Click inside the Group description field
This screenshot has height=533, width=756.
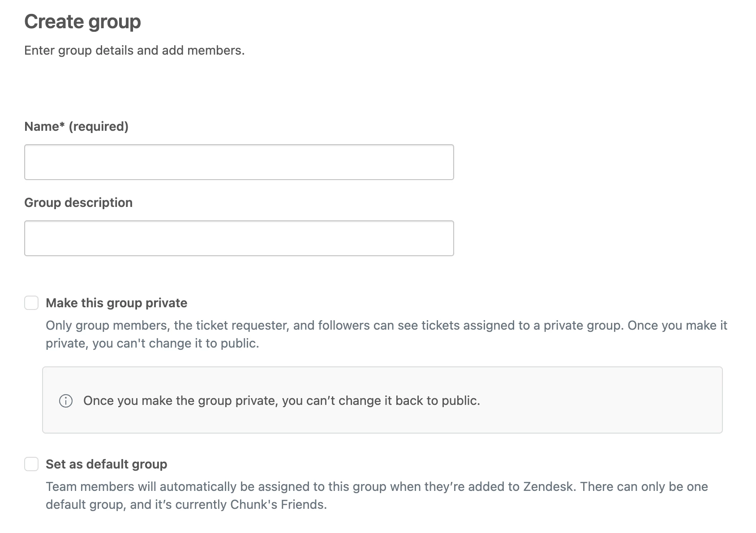click(x=239, y=238)
